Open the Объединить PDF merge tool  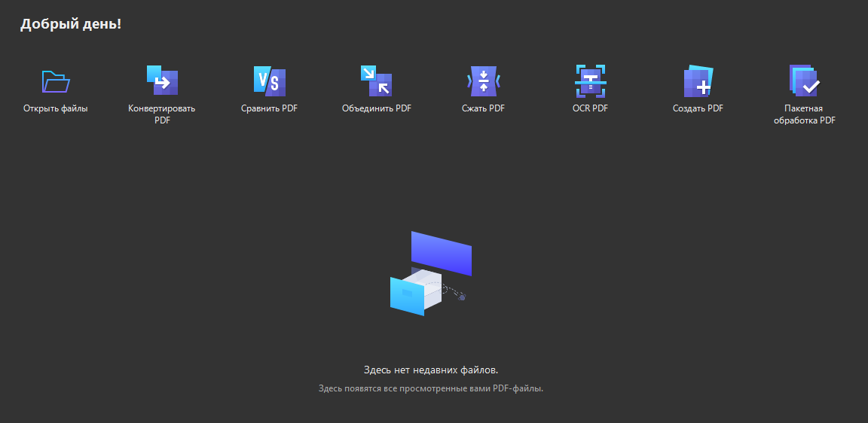(x=377, y=81)
